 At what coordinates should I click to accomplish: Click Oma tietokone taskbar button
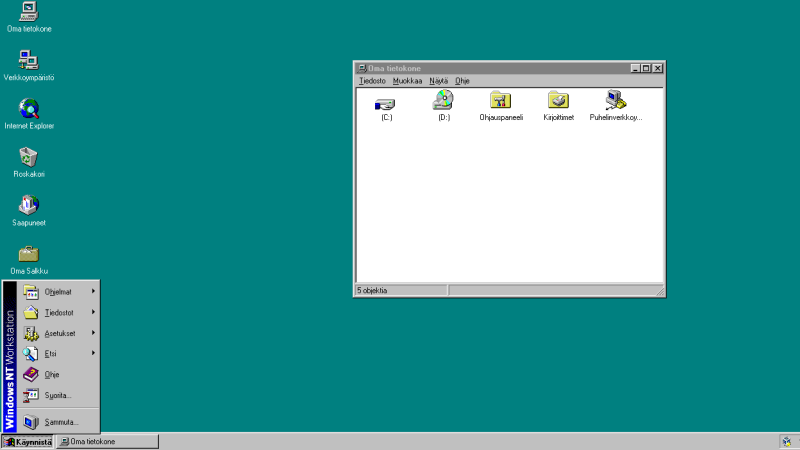click(108, 442)
